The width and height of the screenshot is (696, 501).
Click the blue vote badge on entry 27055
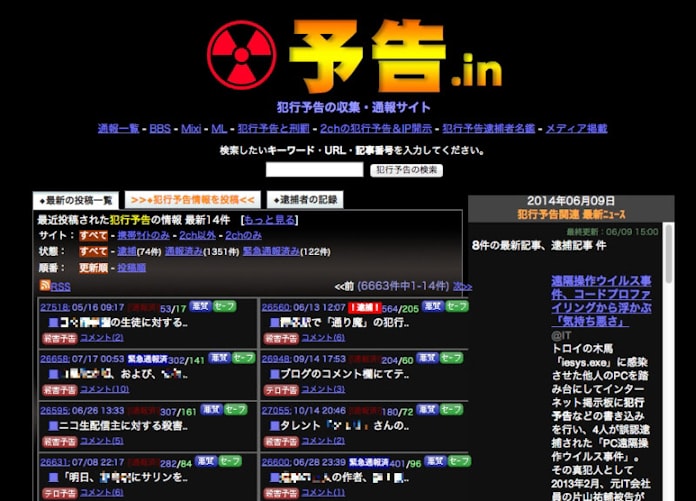click(427, 409)
